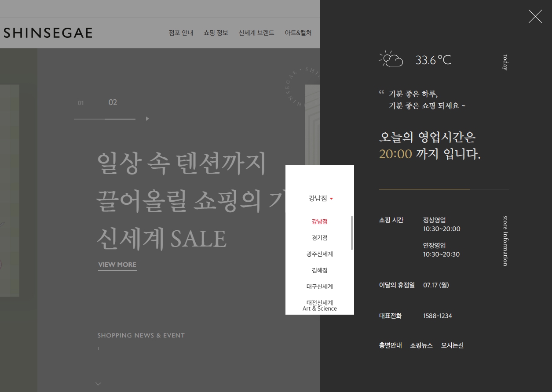
Task: Click the SHOPPING NEWS & EVENT heading
Action: pyautogui.click(x=141, y=335)
